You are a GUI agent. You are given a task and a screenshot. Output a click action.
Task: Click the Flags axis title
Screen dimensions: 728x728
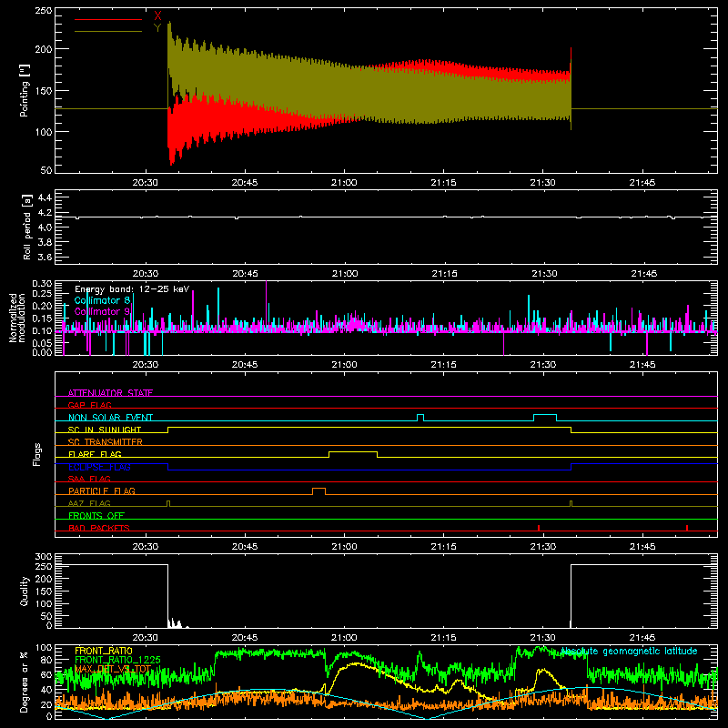tap(36, 454)
